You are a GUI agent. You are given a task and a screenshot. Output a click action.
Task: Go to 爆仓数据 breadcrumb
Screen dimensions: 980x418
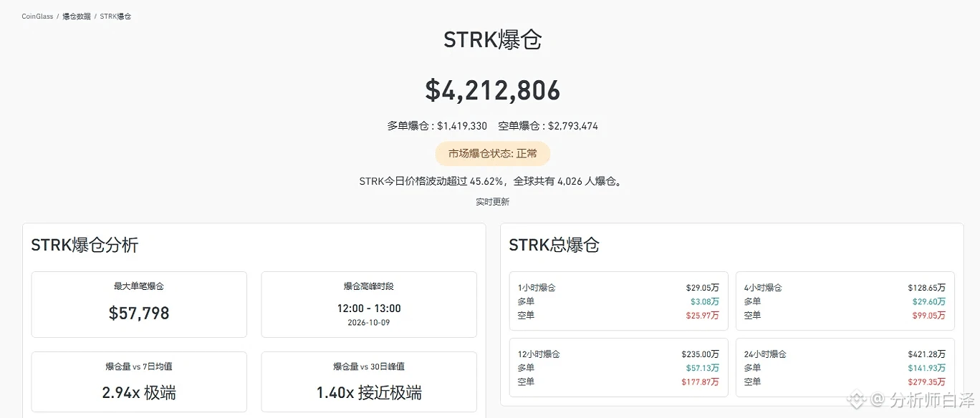coord(76,16)
